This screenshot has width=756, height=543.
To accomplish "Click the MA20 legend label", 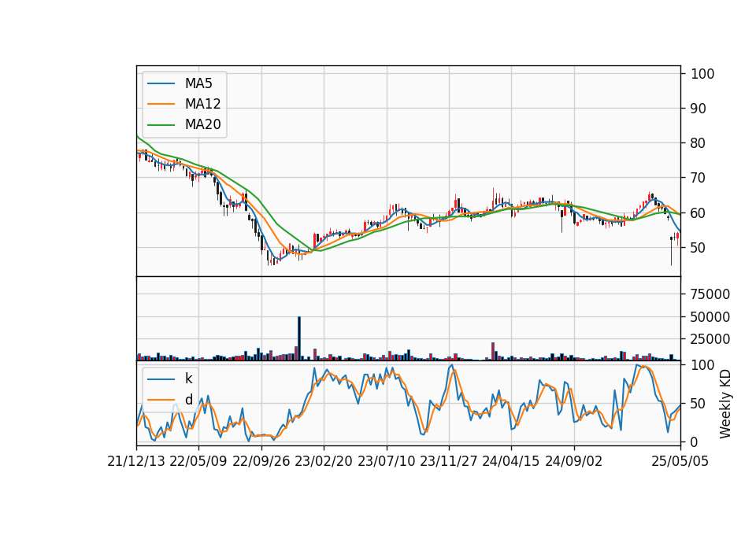I will click(202, 124).
